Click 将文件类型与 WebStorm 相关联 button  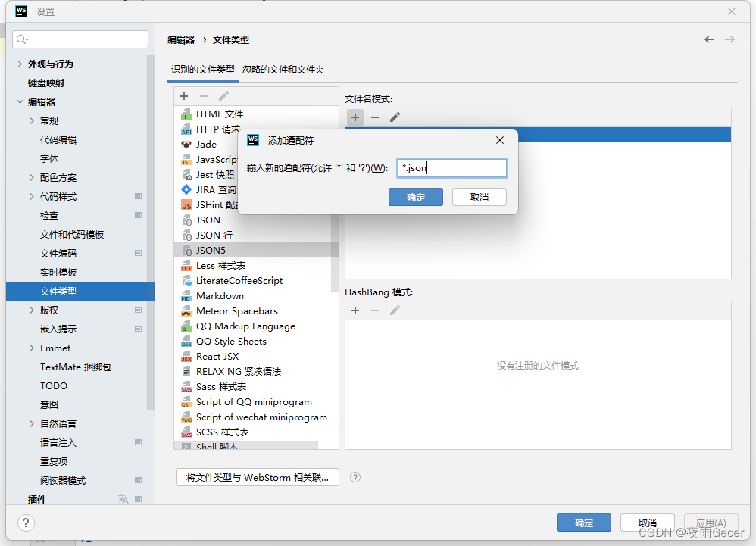click(258, 477)
